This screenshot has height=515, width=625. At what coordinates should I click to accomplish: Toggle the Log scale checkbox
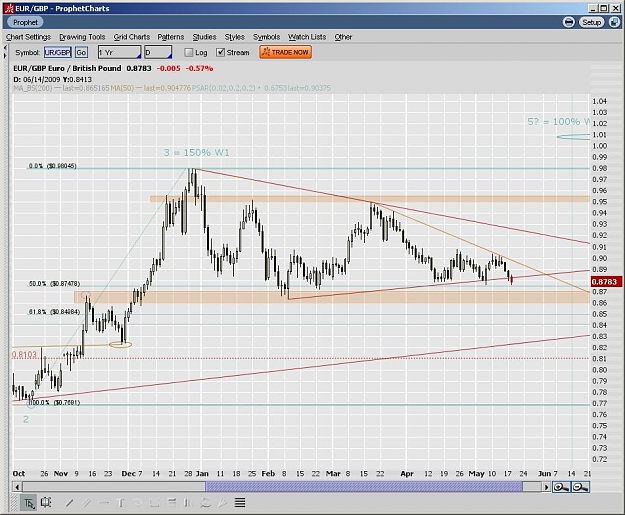click(x=189, y=52)
